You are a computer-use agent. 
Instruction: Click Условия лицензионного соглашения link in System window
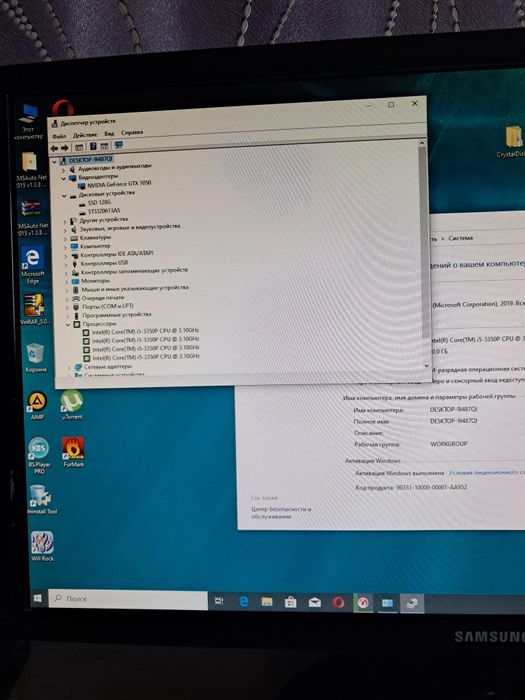tap(487, 472)
